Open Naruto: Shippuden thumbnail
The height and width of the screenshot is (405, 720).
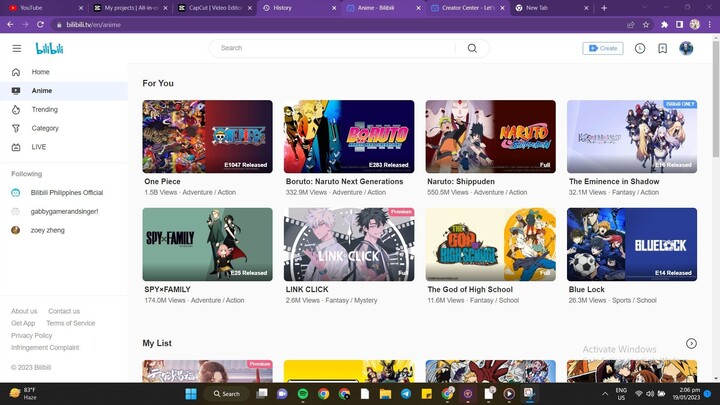point(490,137)
